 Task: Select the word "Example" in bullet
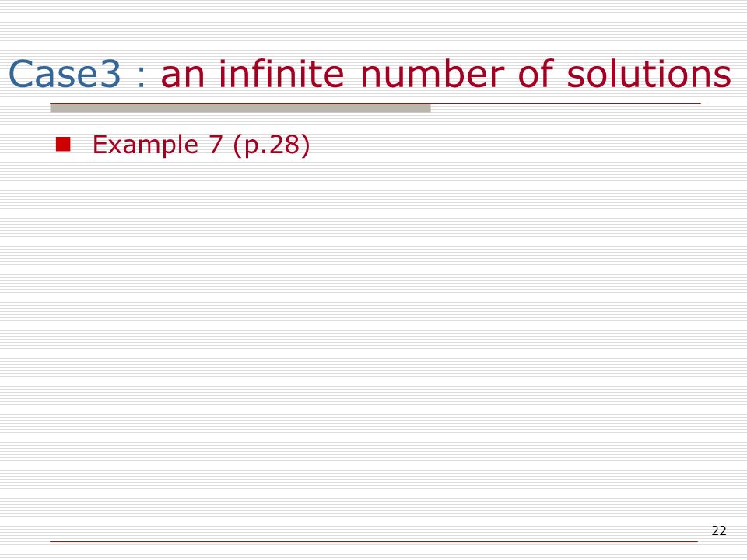(x=146, y=145)
